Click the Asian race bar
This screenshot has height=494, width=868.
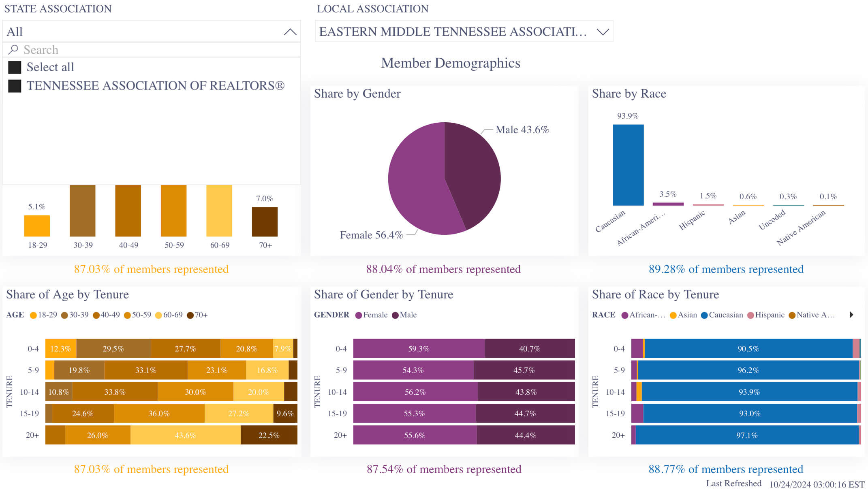point(748,205)
